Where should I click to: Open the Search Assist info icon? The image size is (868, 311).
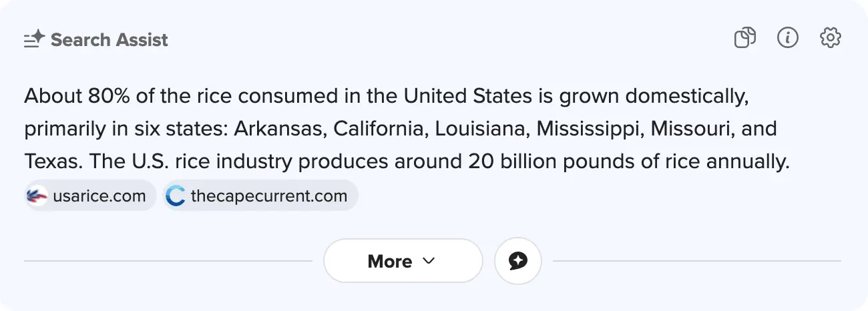788,38
